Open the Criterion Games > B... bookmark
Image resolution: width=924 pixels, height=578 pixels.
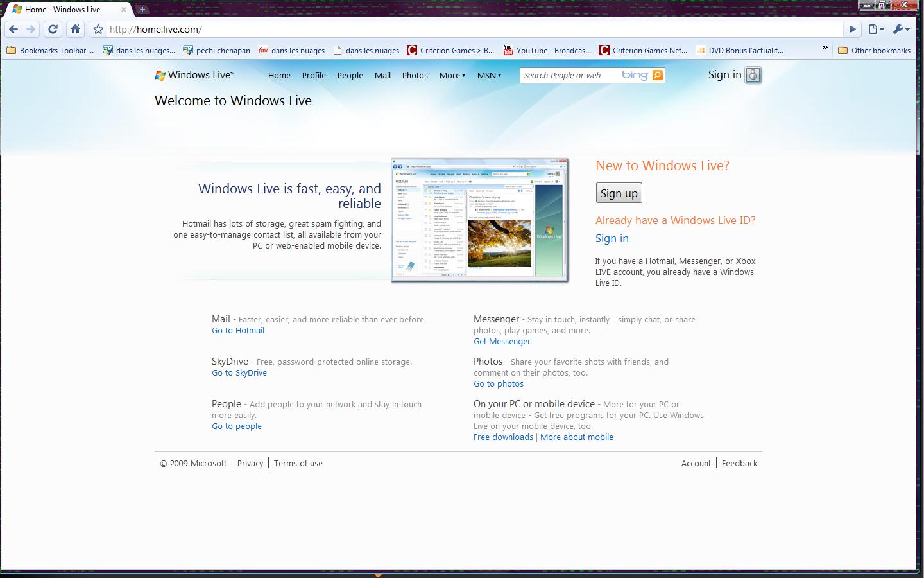click(450, 50)
